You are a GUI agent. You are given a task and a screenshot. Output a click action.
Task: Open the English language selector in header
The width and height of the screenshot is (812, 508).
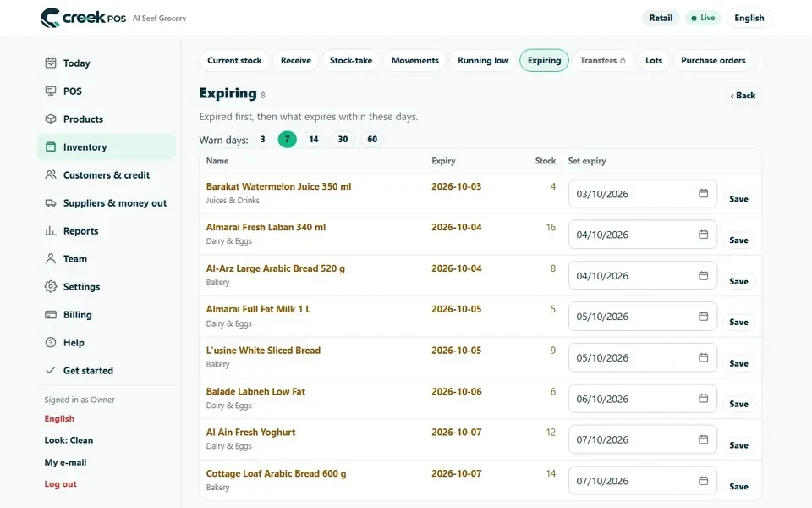click(x=749, y=18)
